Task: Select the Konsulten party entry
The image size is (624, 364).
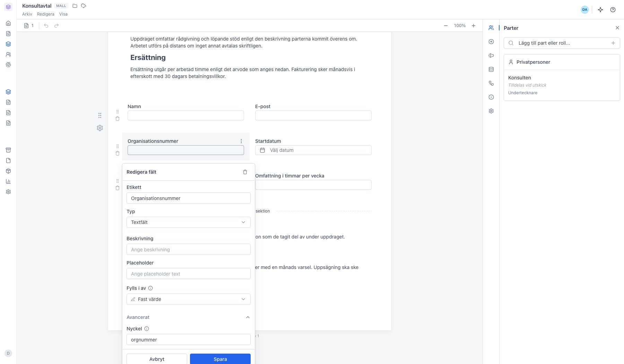Action: click(x=562, y=85)
